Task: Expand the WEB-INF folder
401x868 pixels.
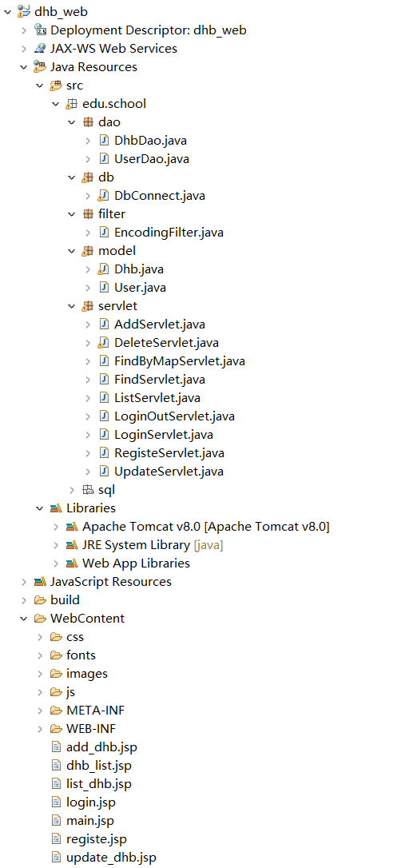Action: (40, 728)
